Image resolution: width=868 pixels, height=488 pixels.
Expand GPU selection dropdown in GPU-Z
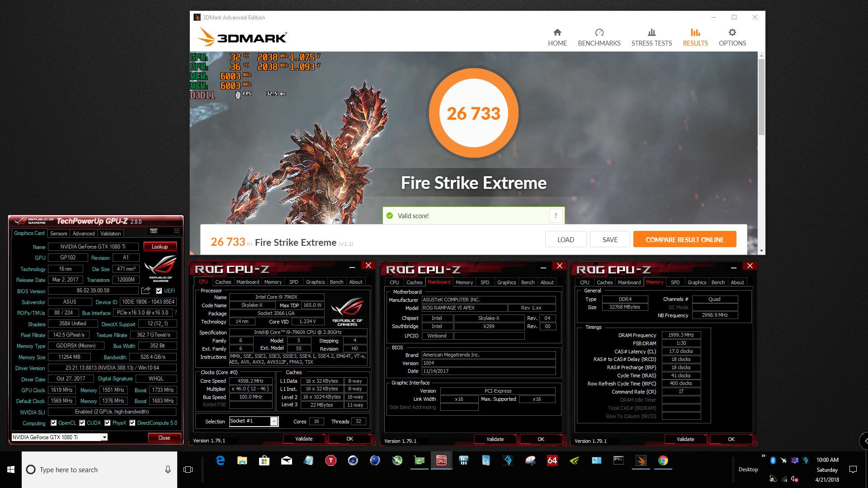coord(104,437)
